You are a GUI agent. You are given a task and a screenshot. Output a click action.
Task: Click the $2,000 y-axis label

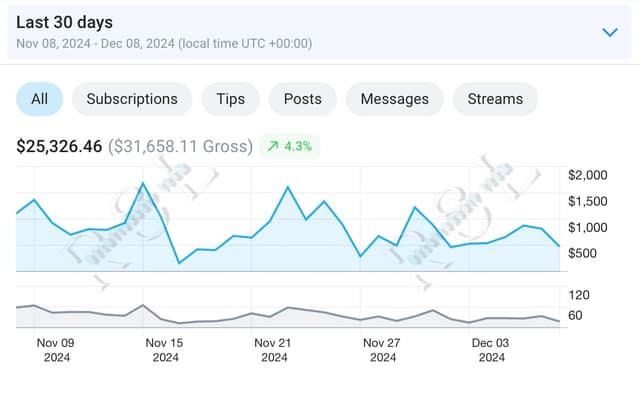[587, 175]
